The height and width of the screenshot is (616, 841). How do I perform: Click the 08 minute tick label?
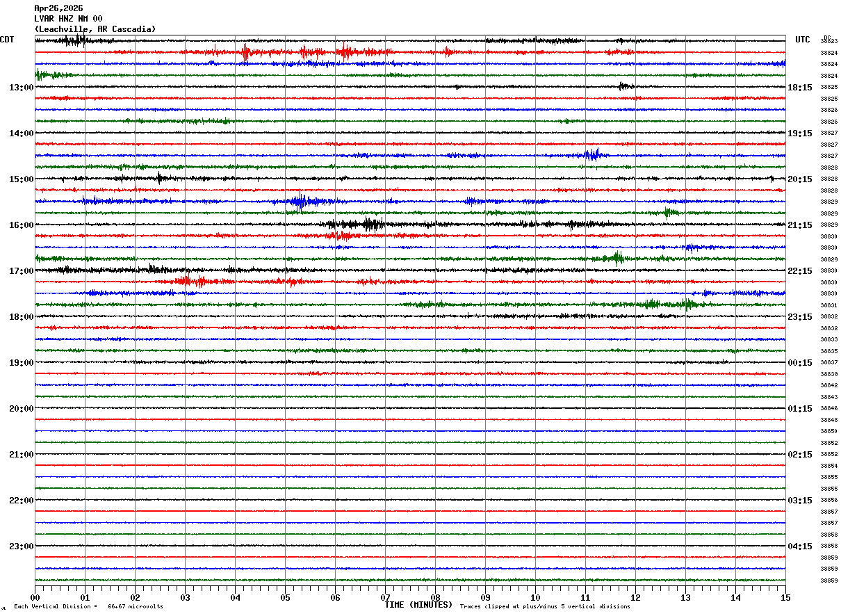435,597
